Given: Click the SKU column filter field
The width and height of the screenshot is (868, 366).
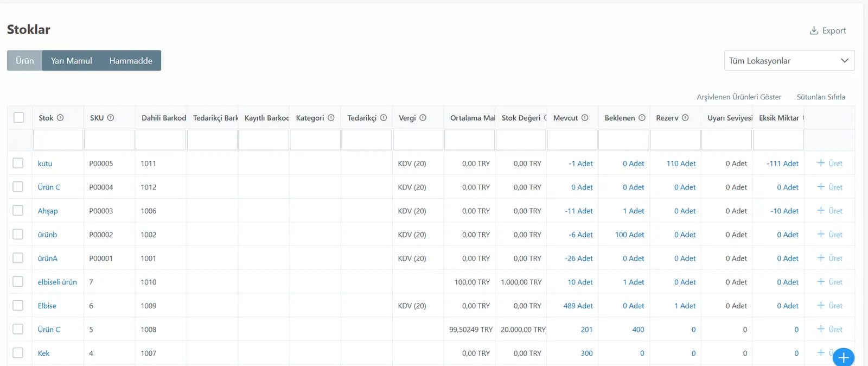Looking at the screenshot, I should [x=110, y=140].
